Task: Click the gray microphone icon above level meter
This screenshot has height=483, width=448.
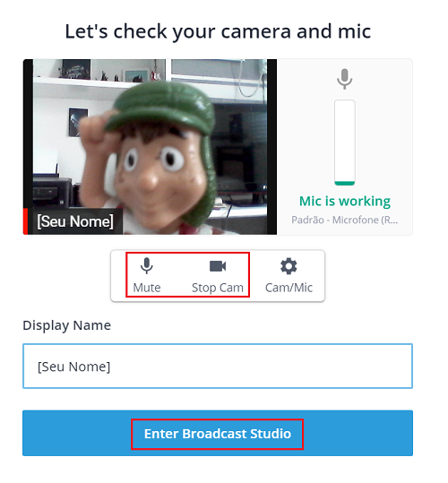Action: 345,79
